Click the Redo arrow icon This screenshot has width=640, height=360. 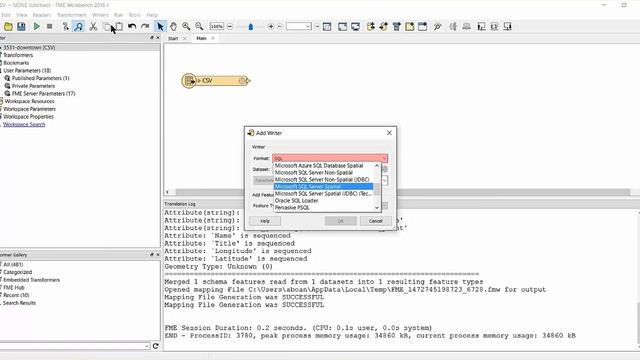tap(145, 27)
